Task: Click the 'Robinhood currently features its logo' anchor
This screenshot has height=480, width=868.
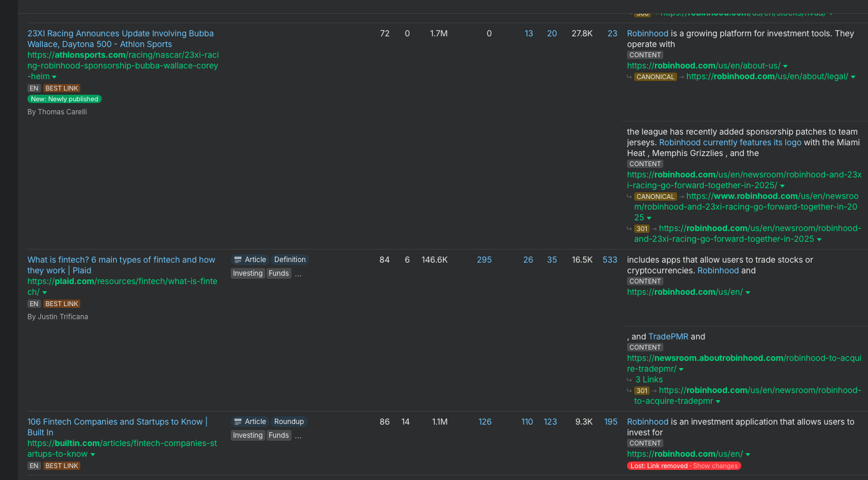Action: click(730, 142)
